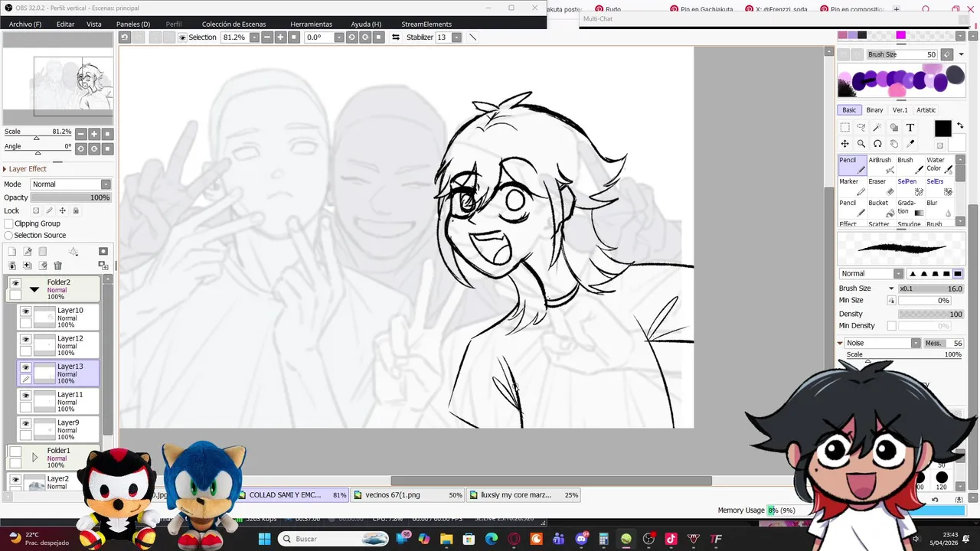The height and width of the screenshot is (551, 980).
Task: Choose the Blur tool
Action: coord(939,207)
